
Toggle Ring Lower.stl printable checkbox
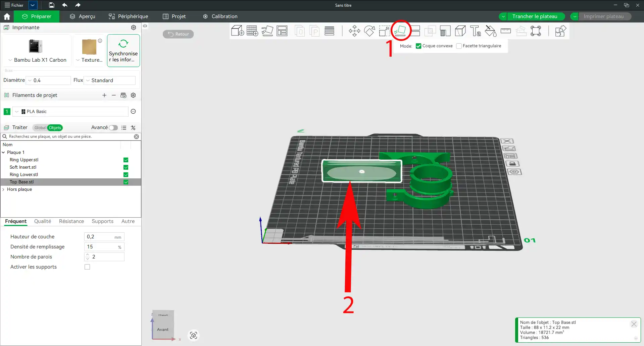click(x=126, y=175)
